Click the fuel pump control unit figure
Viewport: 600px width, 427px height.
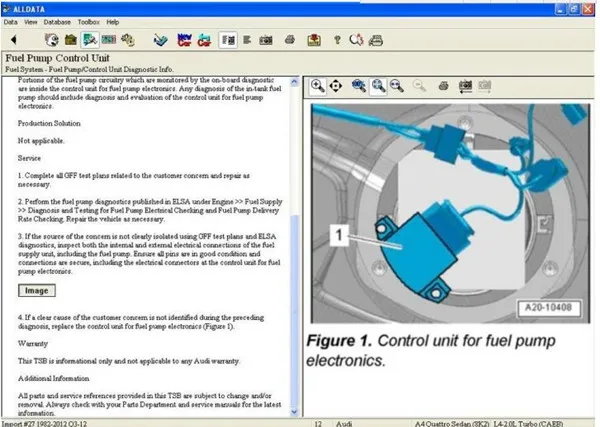450,213
